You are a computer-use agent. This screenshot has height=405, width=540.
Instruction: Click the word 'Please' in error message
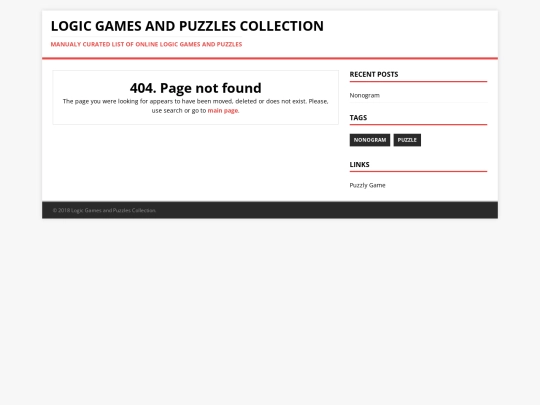click(x=318, y=101)
